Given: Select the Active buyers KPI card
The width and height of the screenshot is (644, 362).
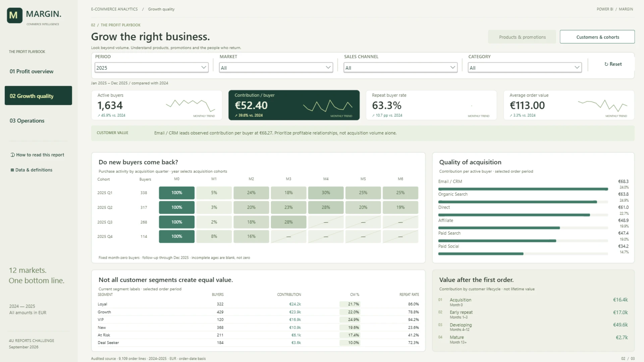Looking at the screenshot, I should point(157,105).
